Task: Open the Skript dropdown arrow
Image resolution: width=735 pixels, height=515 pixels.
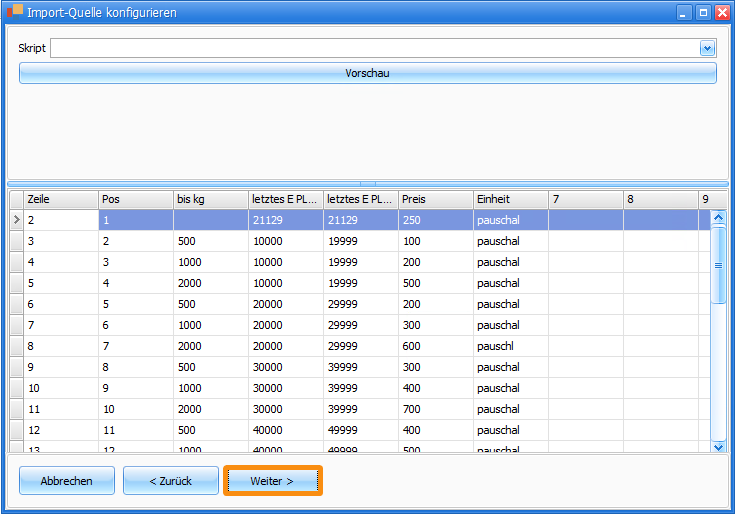Action: coord(708,48)
